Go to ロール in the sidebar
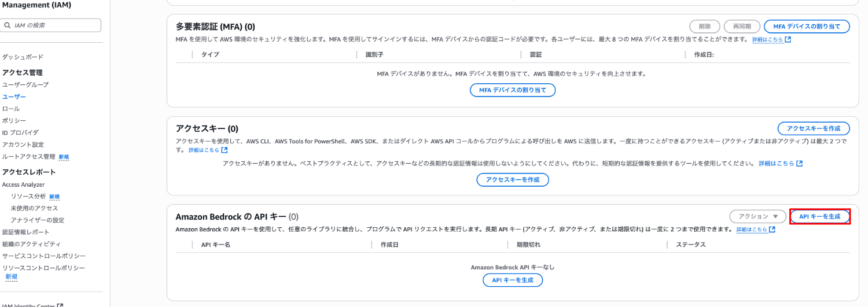Screen dimensions: 868x307 click(10, 109)
